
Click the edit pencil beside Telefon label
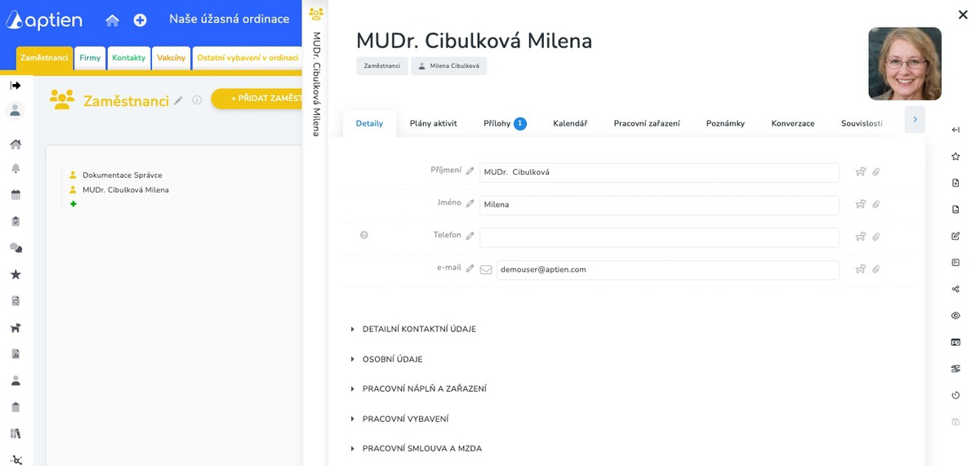[x=470, y=236]
